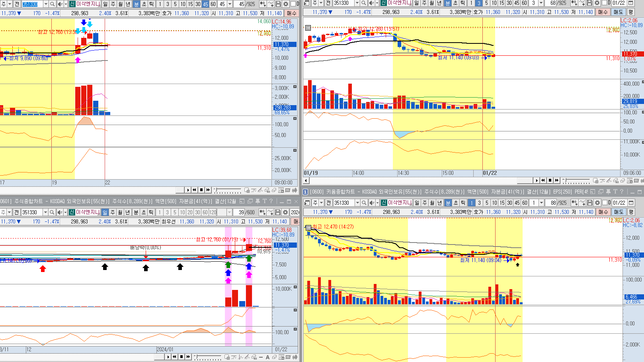Select 3-minute interval in top-right chart
The width and height of the screenshot is (644, 362).
(x=479, y=3)
